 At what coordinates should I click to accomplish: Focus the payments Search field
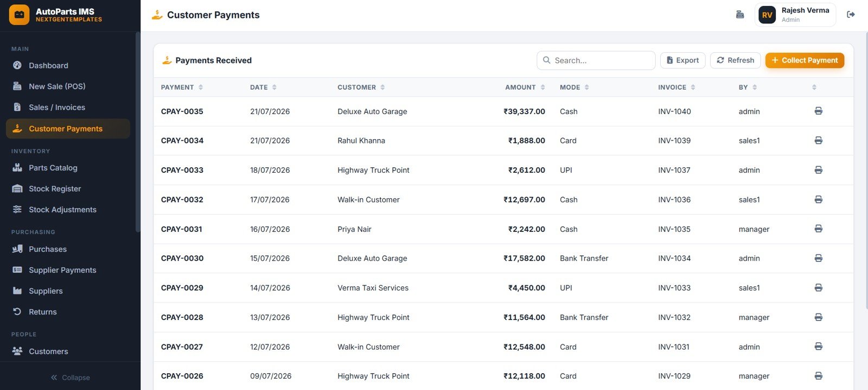596,60
